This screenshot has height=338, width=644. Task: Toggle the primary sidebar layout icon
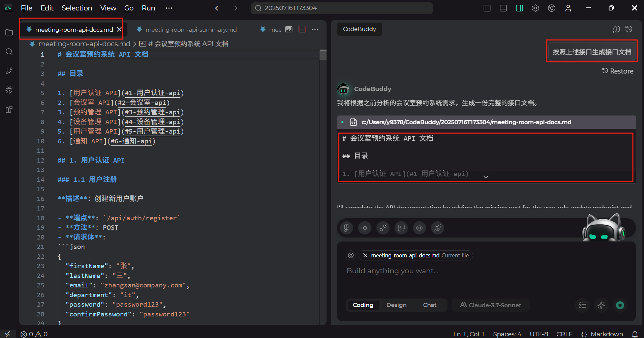pyautogui.click(x=487, y=8)
